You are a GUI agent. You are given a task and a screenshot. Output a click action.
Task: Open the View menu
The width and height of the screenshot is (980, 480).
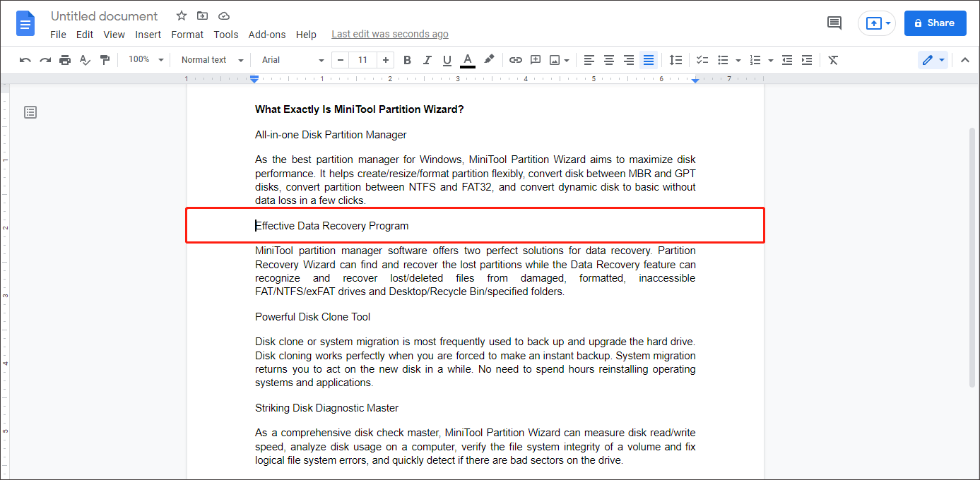[x=114, y=35]
